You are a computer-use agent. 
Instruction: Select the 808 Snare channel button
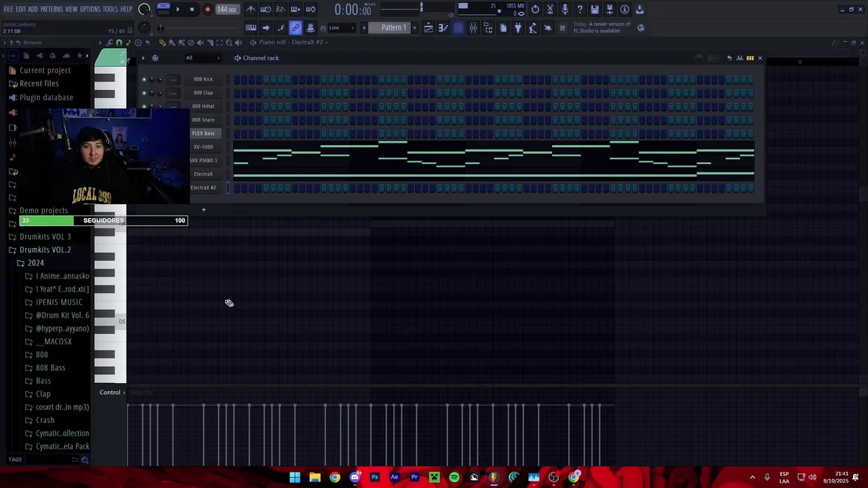[x=203, y=120]
